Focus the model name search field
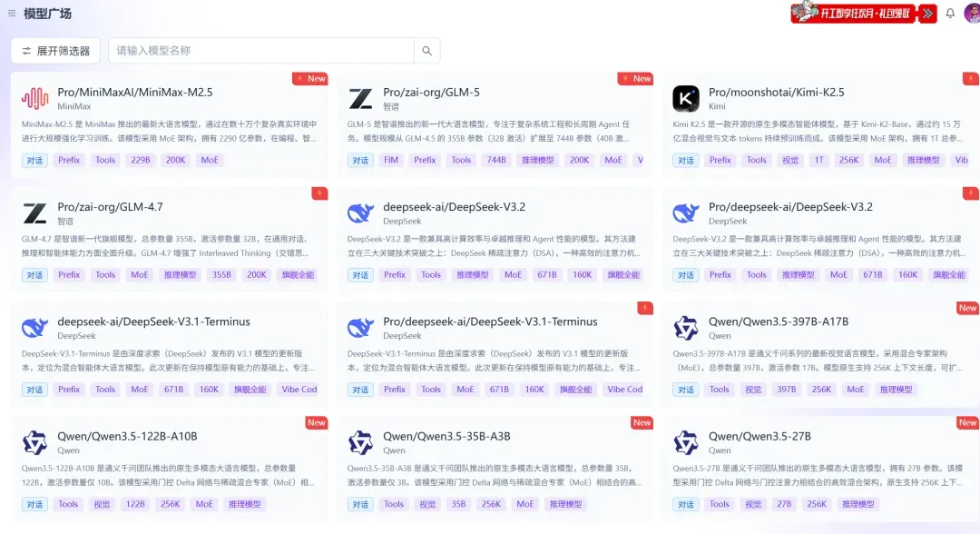 coord(261,51)
